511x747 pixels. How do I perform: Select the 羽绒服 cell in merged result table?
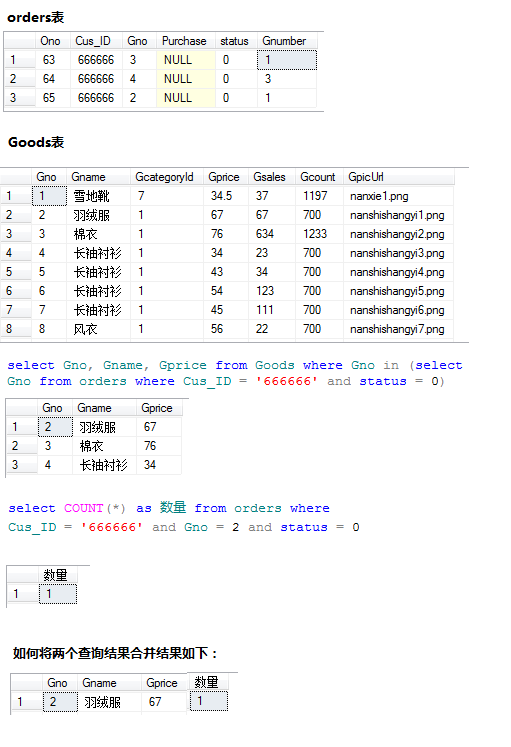pyautogui.click(x=109, y=702)
